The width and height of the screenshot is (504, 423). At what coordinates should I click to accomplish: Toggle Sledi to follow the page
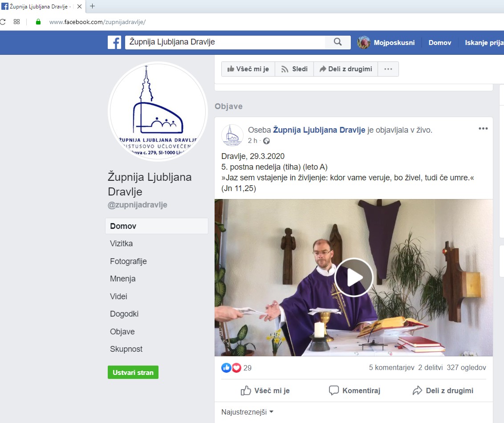[294, 69]
